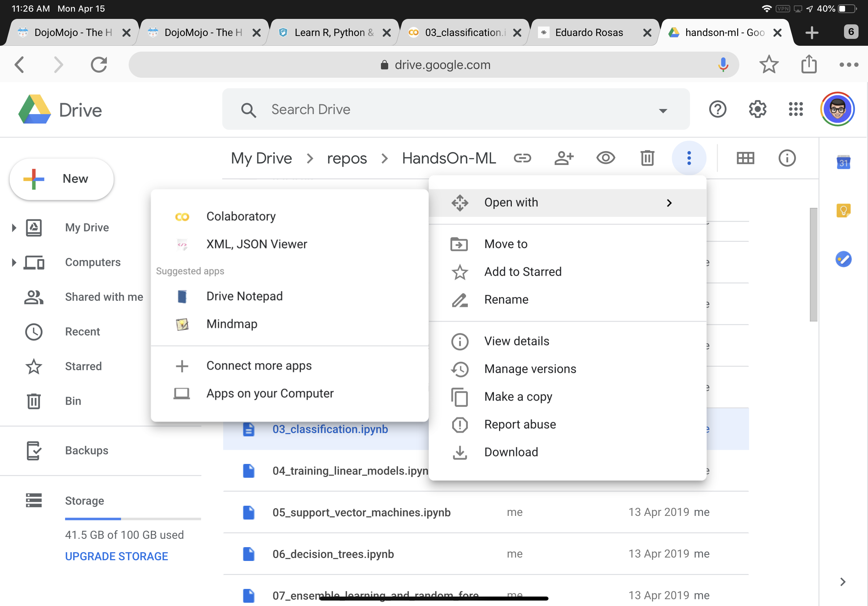Image resolution: width=868 pixels, height=606 pixels.
Task: Open Drive settings gear
Action: [757, 110]
